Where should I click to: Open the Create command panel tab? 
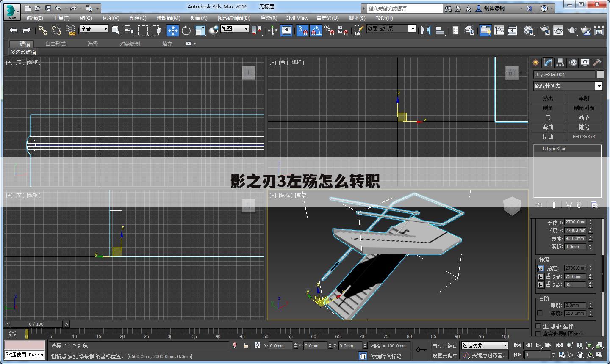(x=536, y=63)
